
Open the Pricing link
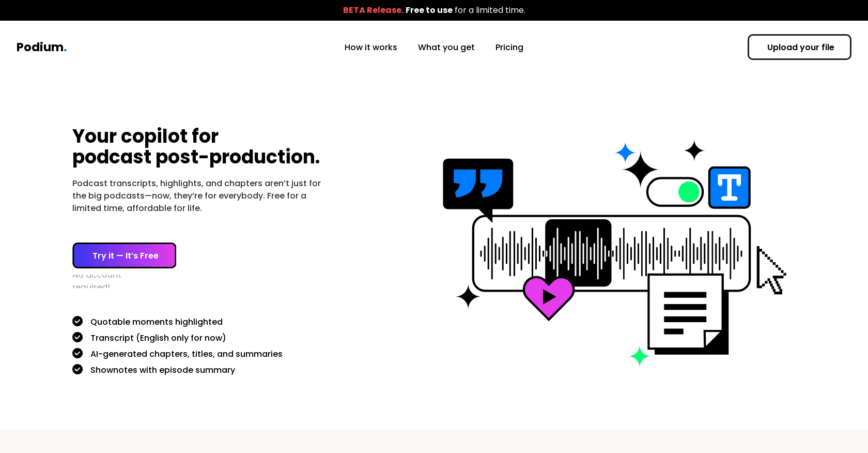tap(509, 47)
